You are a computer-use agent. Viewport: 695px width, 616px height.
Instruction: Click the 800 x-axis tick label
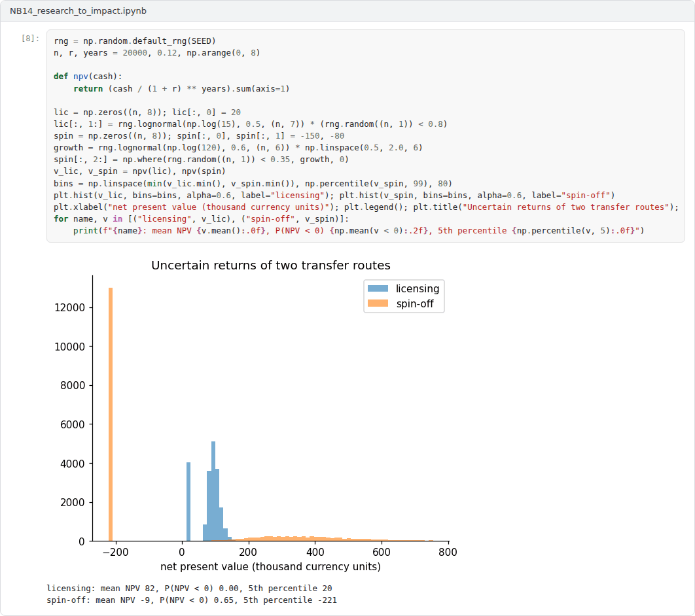pyautogui.click(x=448, y=552)
